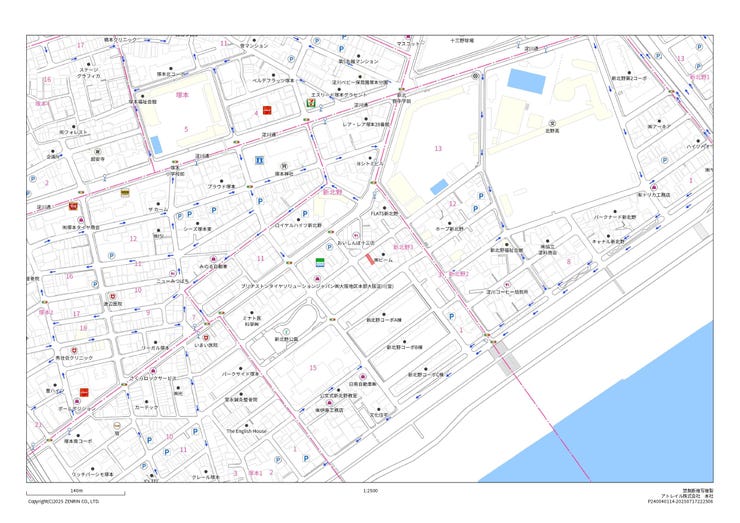The height and width of the screenshot is (523, 740).
Task: Select the block number 18
Action: click(84, 328)
